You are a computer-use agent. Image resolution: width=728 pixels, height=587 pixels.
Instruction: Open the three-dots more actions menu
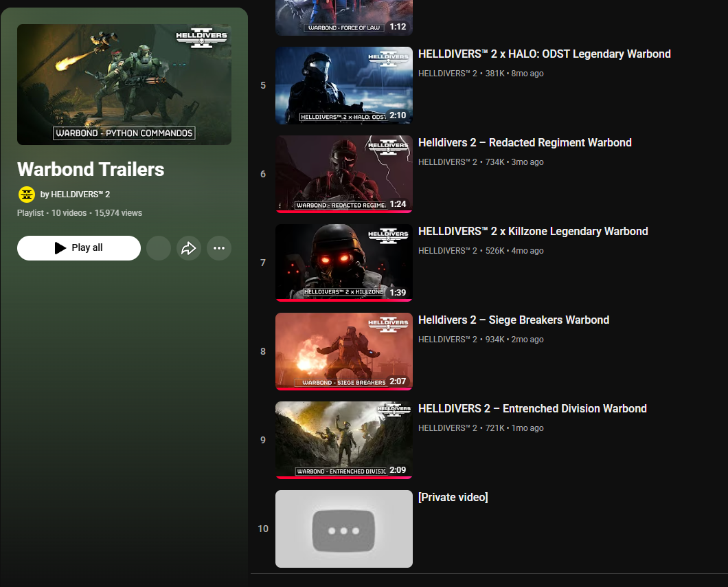pyautogui.click(x=219, y=248)
